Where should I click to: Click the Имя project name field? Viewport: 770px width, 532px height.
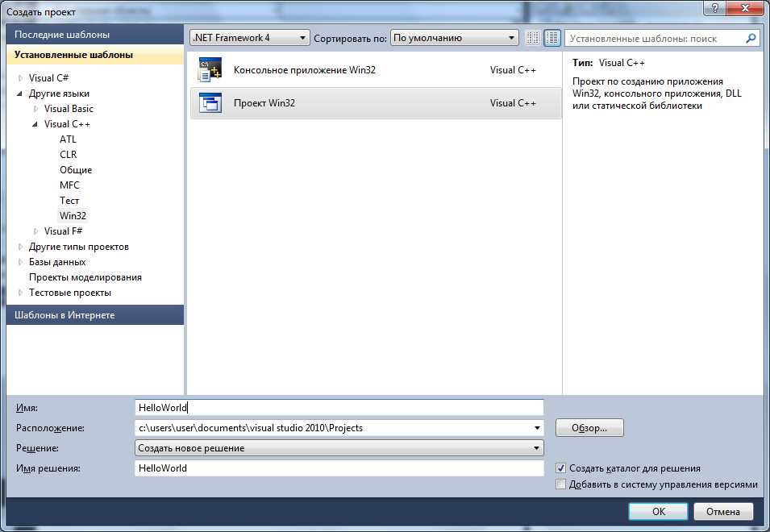pos(339,408)
